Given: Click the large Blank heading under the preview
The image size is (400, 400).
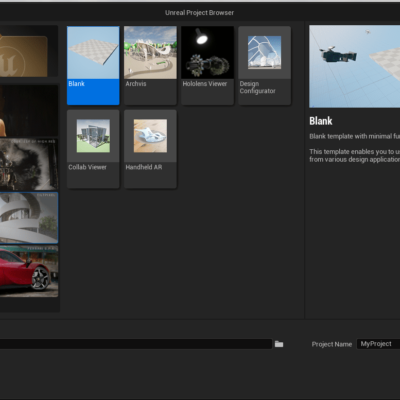Looking at the screenshot, I should (x=321, y=121).
